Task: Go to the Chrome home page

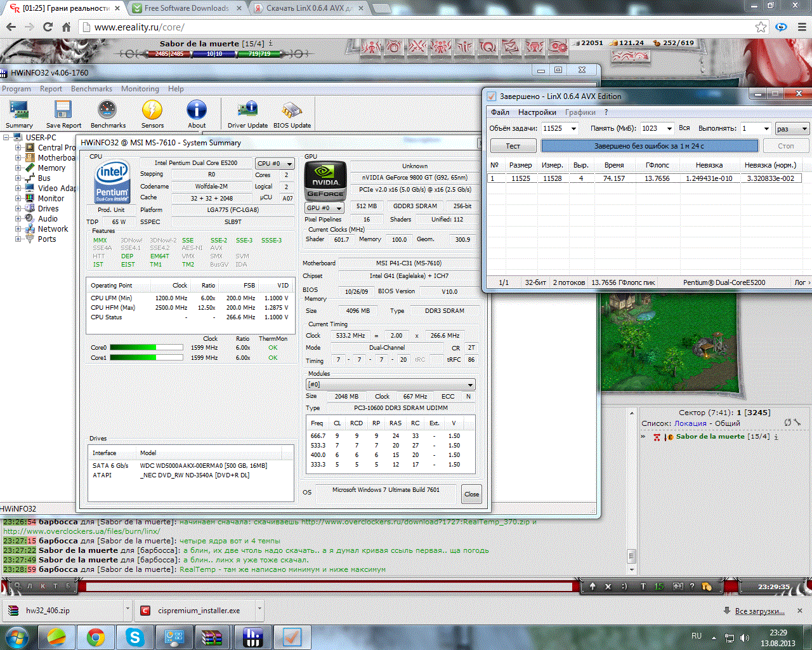Action: (66, 27)
